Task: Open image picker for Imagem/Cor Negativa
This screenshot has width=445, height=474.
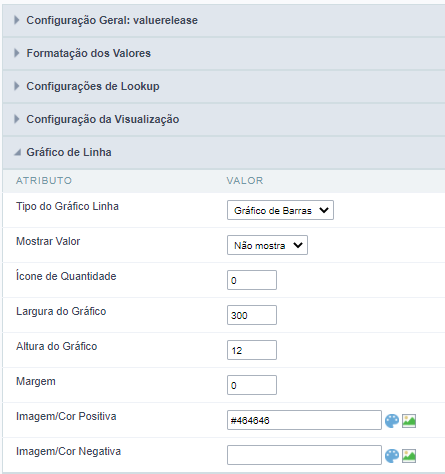Action: 409,456
